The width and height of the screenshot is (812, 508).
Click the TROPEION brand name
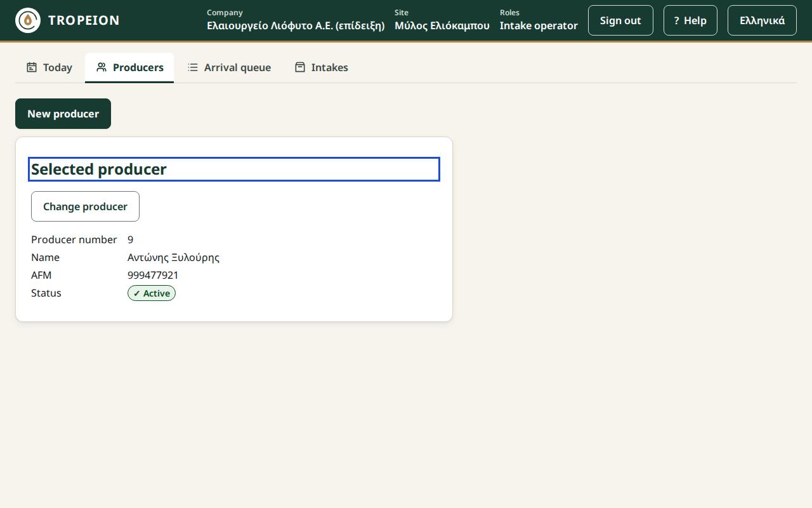point(84,20)
